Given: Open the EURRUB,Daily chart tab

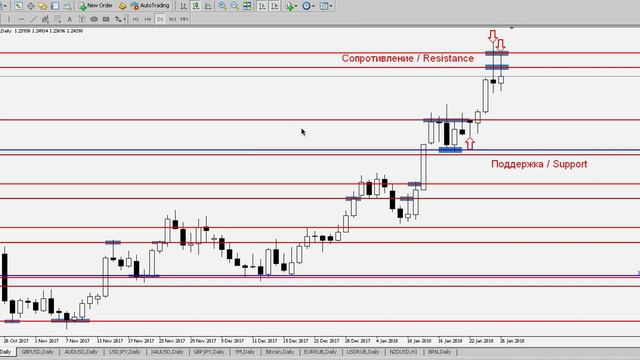Looking at the screenshot, I should point(320,352).
